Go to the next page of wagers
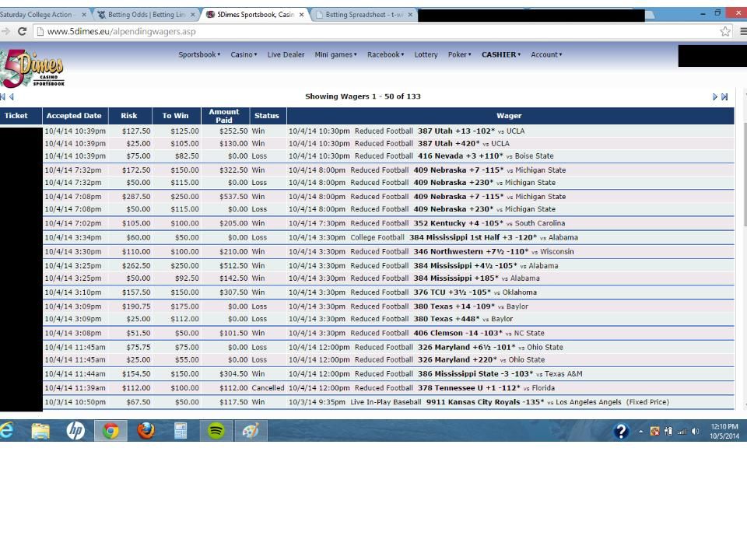Screen dimensions: 747x560 (x=714, y=96)
